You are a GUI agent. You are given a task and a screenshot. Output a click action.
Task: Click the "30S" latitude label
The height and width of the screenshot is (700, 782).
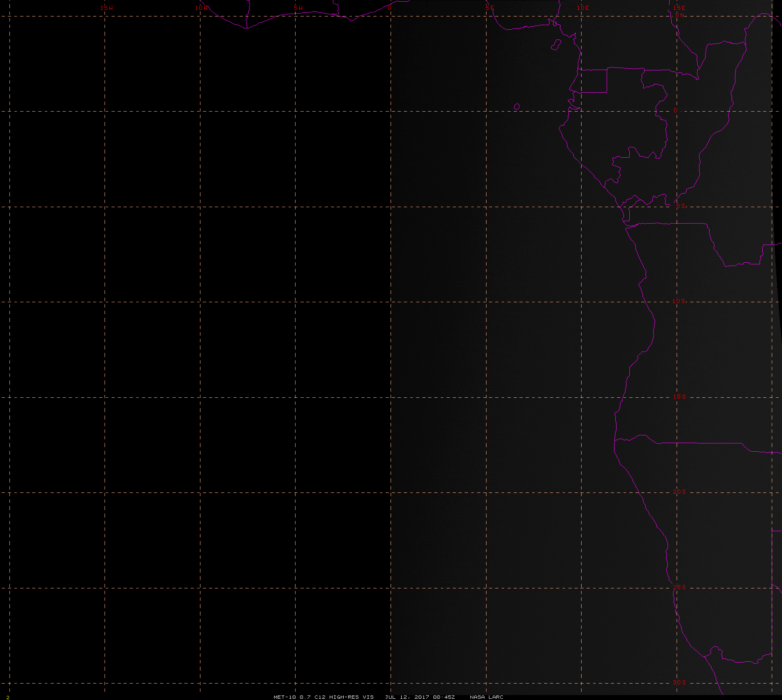pyautogui.click(x=679, y=682)
